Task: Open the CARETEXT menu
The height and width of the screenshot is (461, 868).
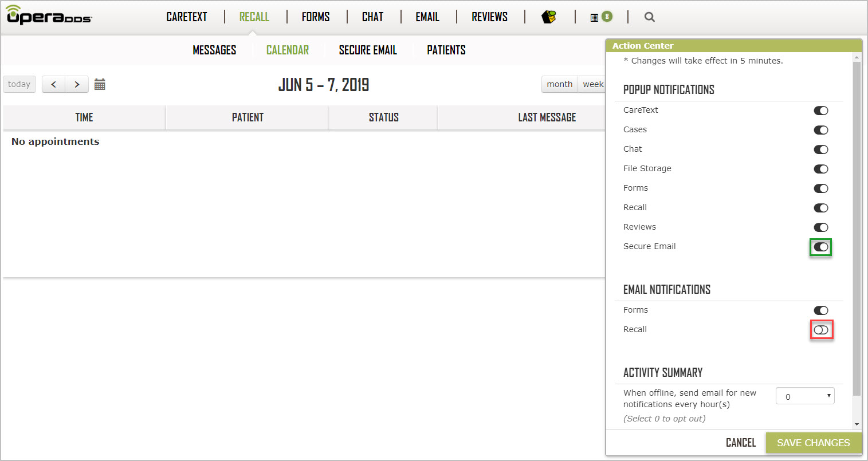Action: pyautogui.click(x=187, y=17)
